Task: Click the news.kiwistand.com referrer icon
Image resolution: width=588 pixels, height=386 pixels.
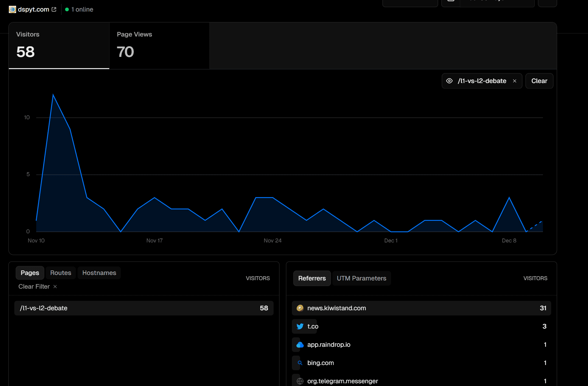Action: tap(300, 308)
